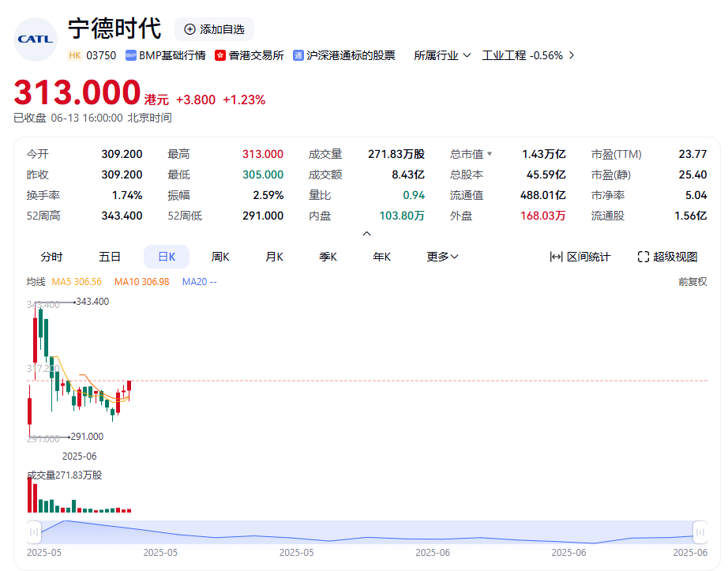Collapse the stats panel with up chevron

(366, 234)
